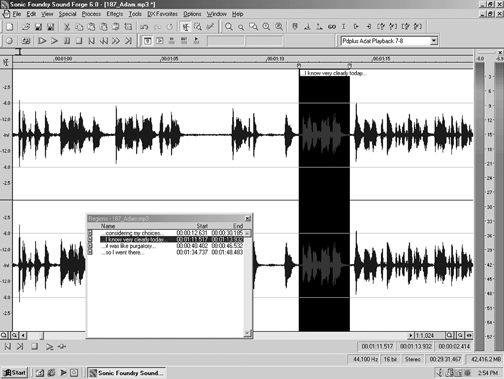Click the Repeat circular arrow icon
The image size is (504, 379).
[x=170, y=27]
